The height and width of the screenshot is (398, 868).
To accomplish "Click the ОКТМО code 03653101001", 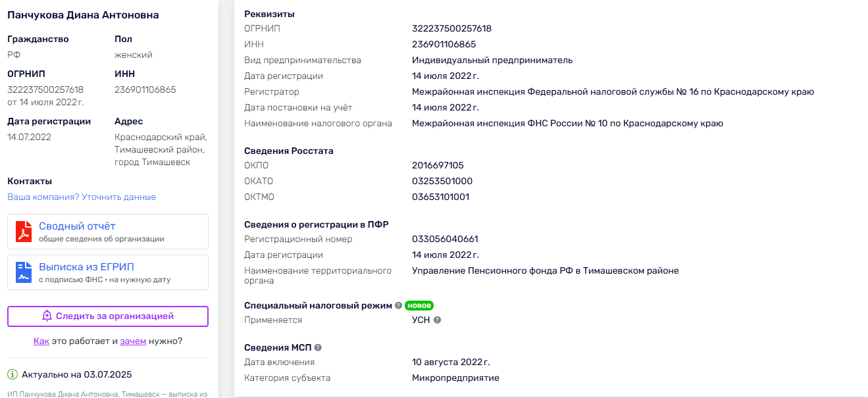I will pyautogui.click(x=440, y=197).
